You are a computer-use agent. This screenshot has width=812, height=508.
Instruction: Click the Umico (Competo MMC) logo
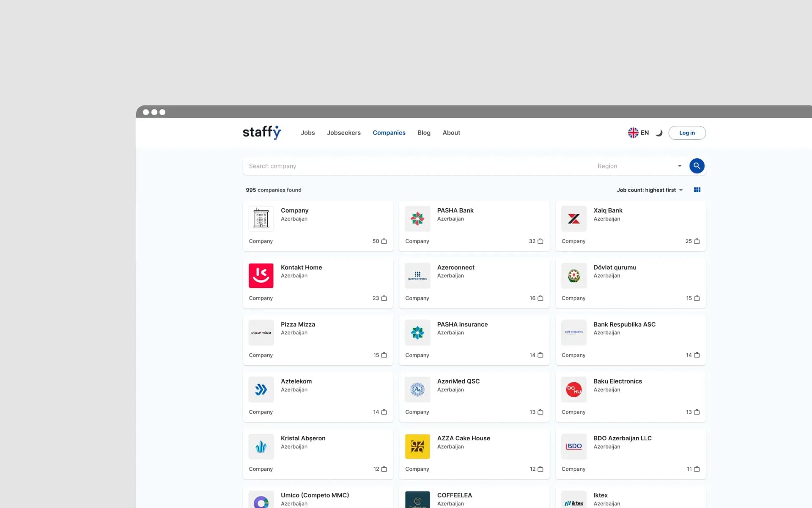[261, 500]
